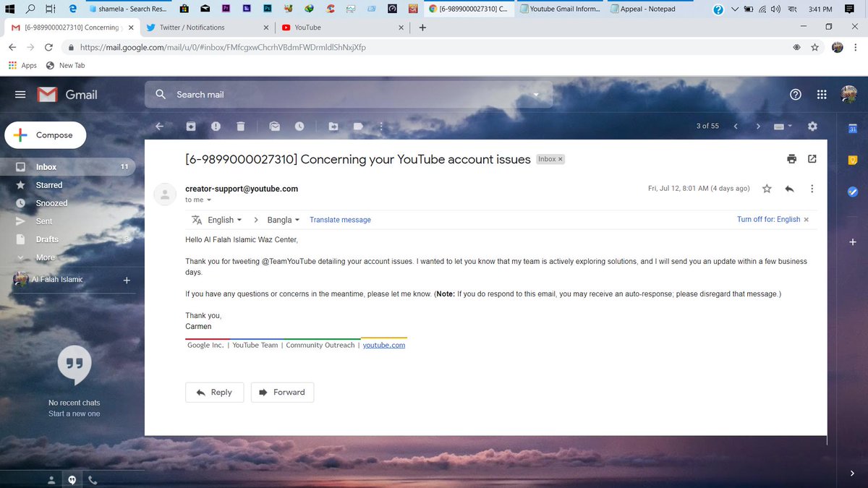Dismiss the translate bar with the X
This screenshot has width=868, height=488.
[807, 220]
